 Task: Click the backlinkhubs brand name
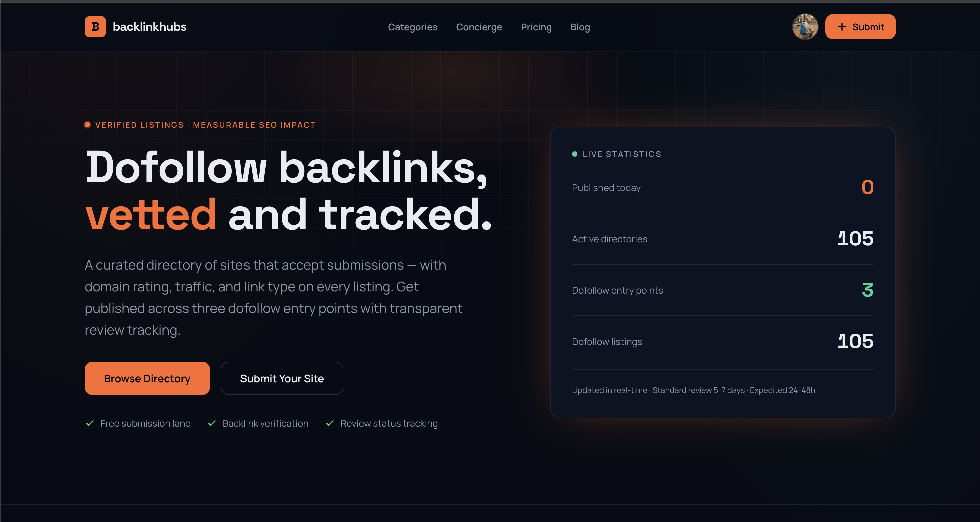pos(150,27)
